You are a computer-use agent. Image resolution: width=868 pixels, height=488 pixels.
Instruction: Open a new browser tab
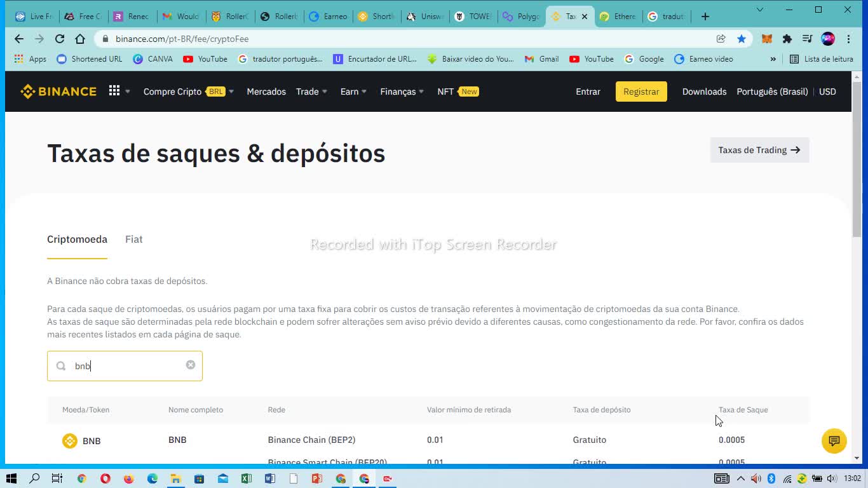tap(705, 17)
